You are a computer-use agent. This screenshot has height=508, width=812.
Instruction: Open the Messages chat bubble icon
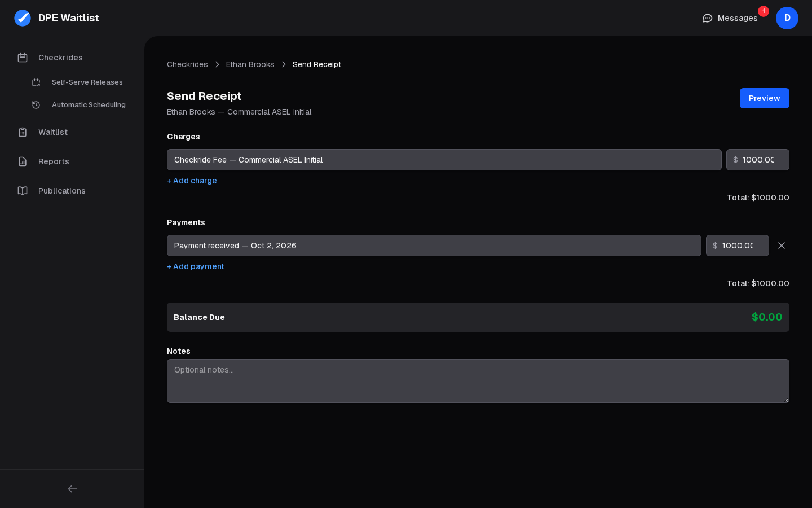(x=708, y=18)
